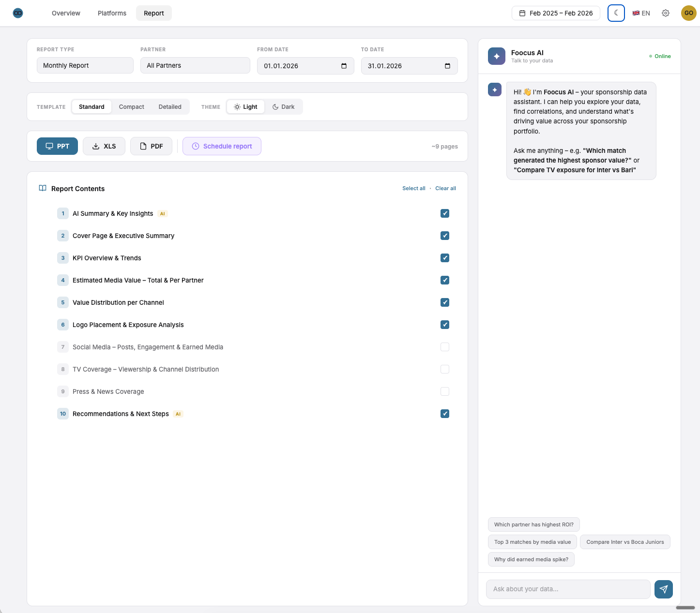Click the Schedule report clock icon
Screen dimensions: 700x613
(x=195, y=146)
